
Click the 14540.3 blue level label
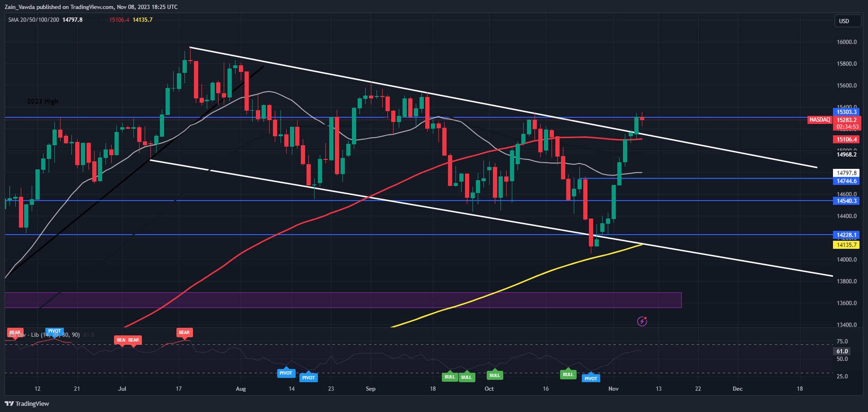(846, 201)
